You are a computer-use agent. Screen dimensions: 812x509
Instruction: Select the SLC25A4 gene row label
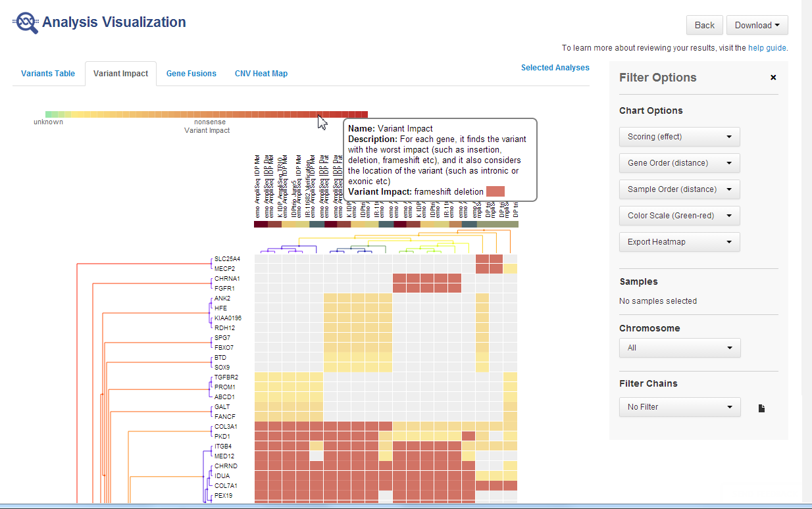(226, 259)
